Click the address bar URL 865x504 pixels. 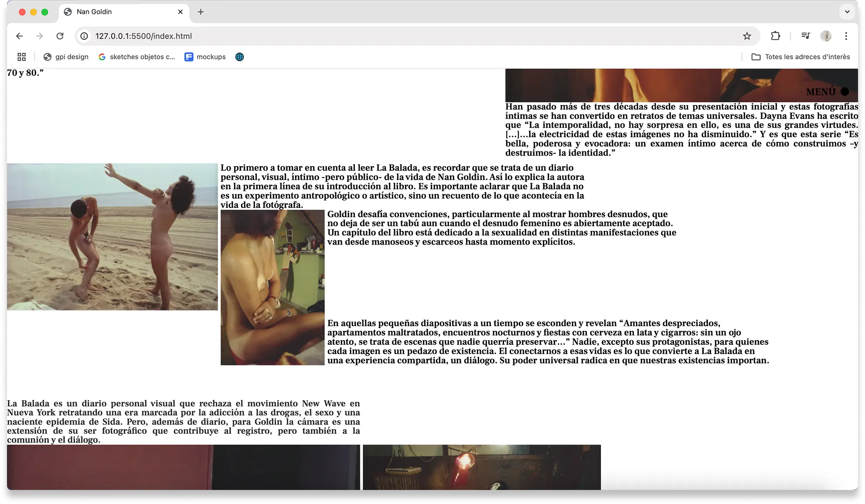143,36
